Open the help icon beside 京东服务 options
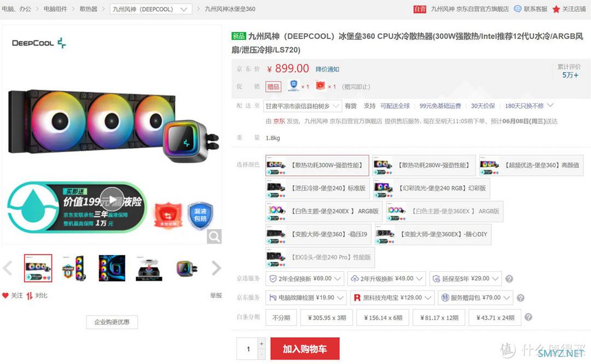The image size is (591, 364). pyautogui.click(x=520, y=298)
